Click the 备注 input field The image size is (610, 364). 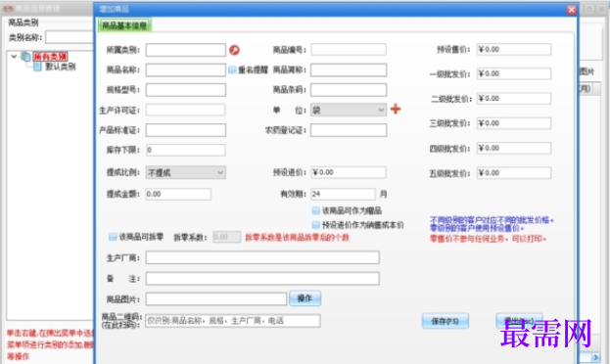click(x=262, y=279)
